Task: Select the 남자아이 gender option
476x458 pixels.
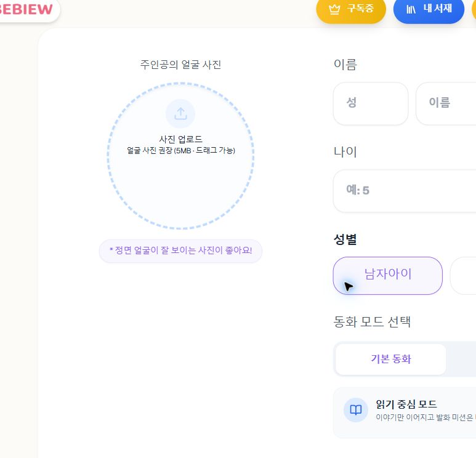Action: (388, 276)
